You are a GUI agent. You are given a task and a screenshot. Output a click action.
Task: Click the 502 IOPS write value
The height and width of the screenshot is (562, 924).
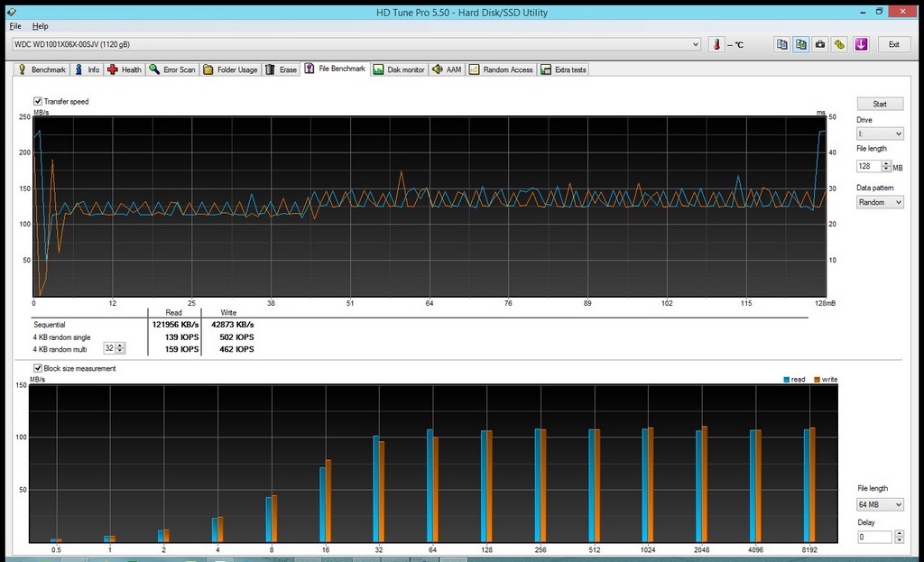click(237, 337)
